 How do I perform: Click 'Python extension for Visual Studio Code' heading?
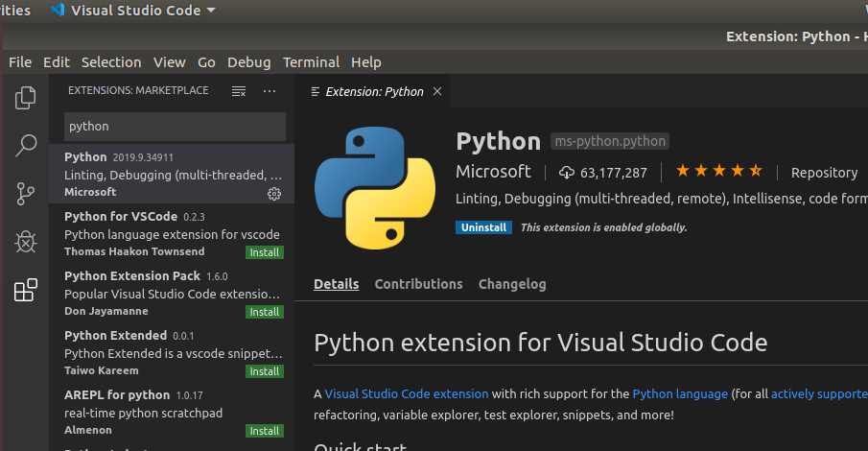tap(540, 343)
